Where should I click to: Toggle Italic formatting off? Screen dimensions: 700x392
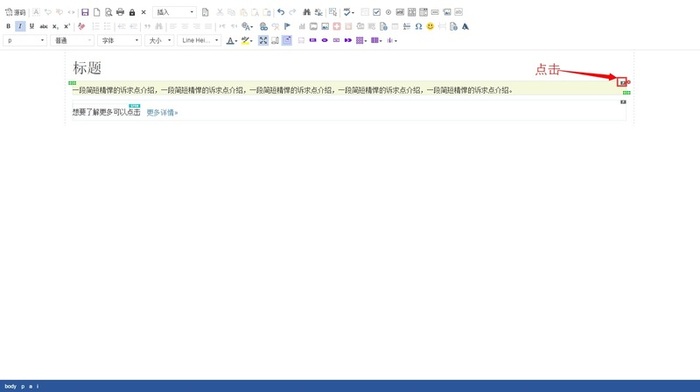pyautogui.click(x=20, y=26)
